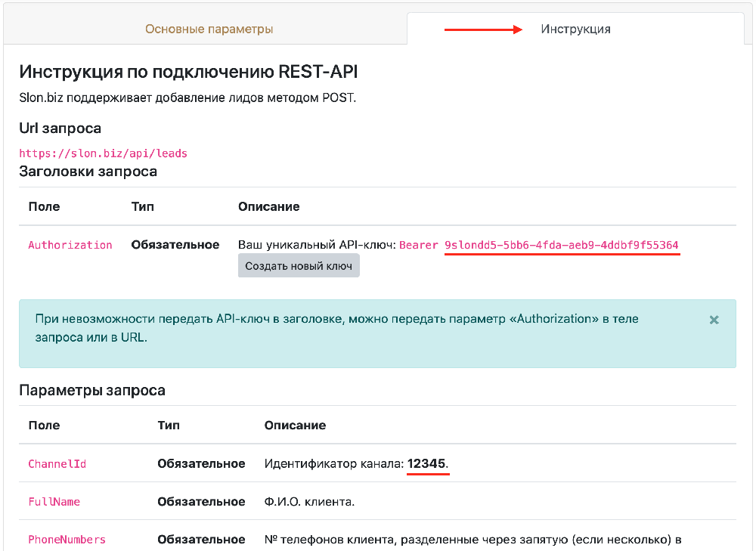Open the Инструкция tab
756x551 pixels.
[575, 29]
